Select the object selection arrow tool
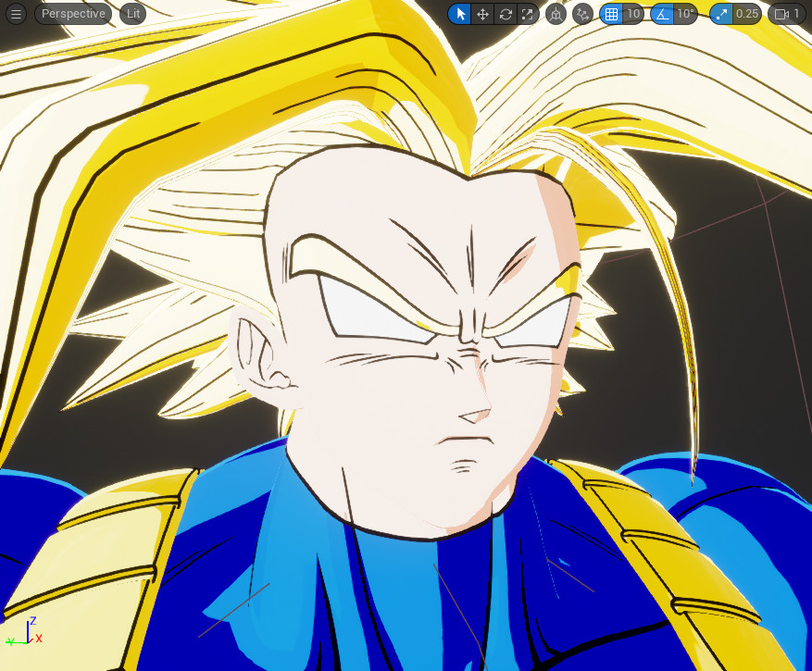 pos(460,14)
